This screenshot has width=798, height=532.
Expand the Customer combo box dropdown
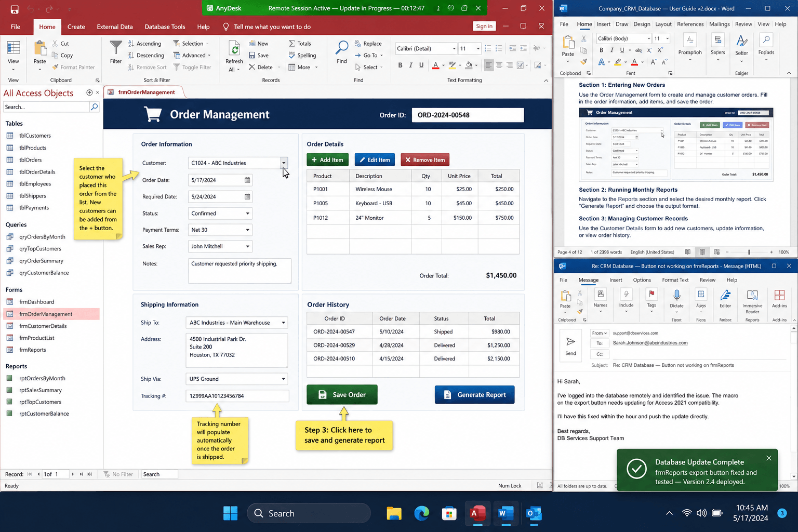pos(284,163)
